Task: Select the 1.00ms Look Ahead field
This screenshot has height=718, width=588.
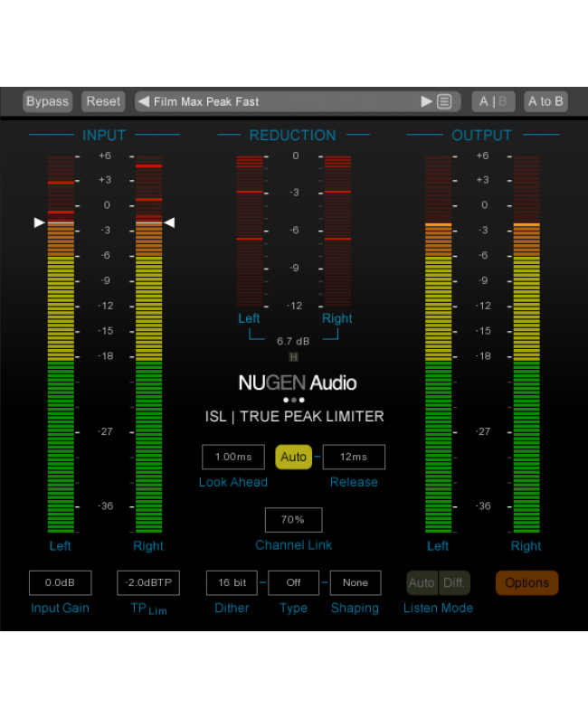Action: pyautogui.click(x=233, y=457)
